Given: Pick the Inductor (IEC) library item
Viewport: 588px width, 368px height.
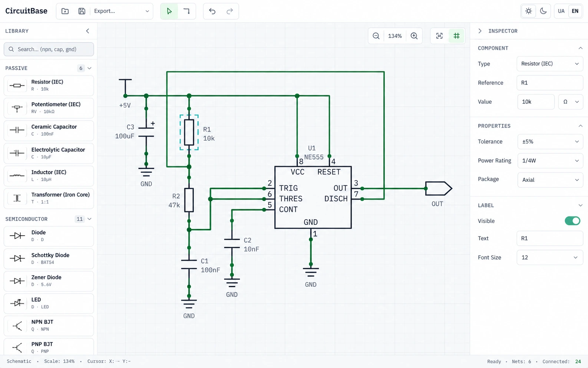Looking at the screenshot, I should pyautogui.click(x=49, y=176).
